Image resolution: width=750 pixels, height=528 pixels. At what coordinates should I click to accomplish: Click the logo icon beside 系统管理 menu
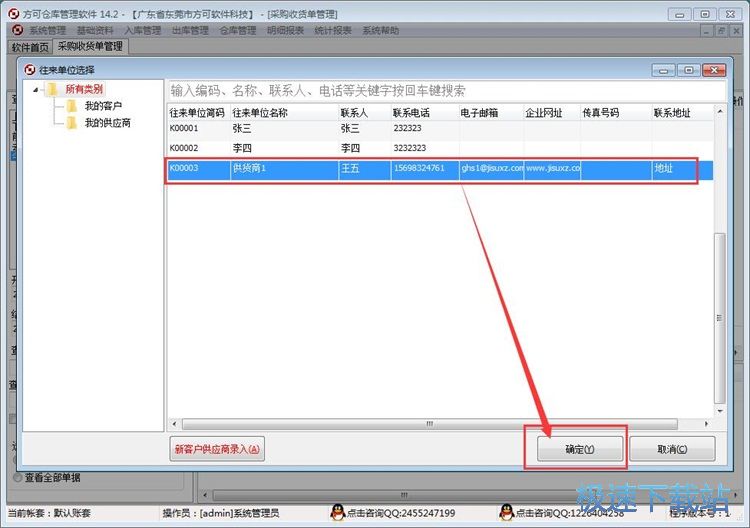tap(18, 30)
